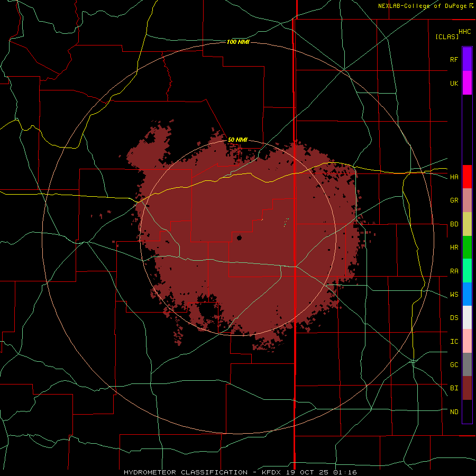The height and width of the screenshot is (476, 476).
Task: Click the "DS" legend label
Action: click(454, 318)
